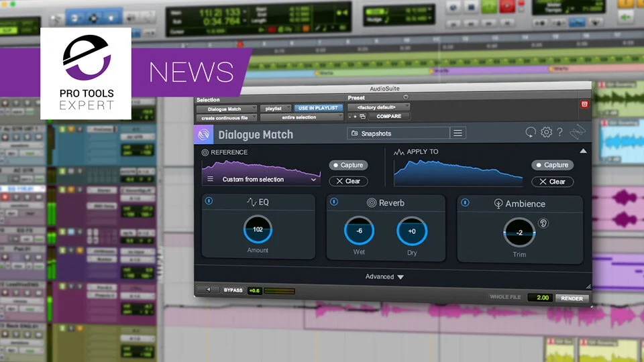Image resolution: width=644 pixels, height=362 pixels.
Task: Click the Dialogue Match plugin logo icon
Action: [x=204, y=134]
